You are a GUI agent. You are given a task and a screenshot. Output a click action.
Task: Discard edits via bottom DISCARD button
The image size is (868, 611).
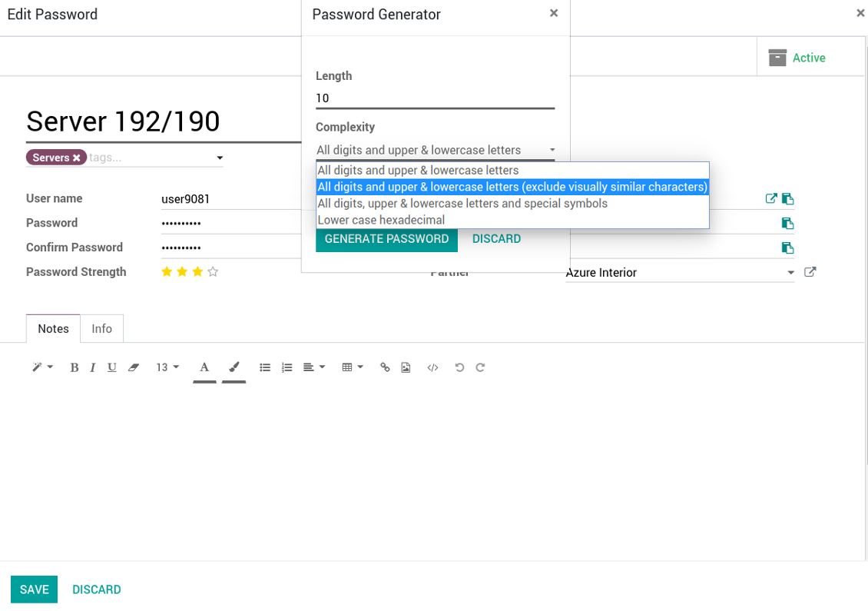pyautogui.click(x=97, y=589)
